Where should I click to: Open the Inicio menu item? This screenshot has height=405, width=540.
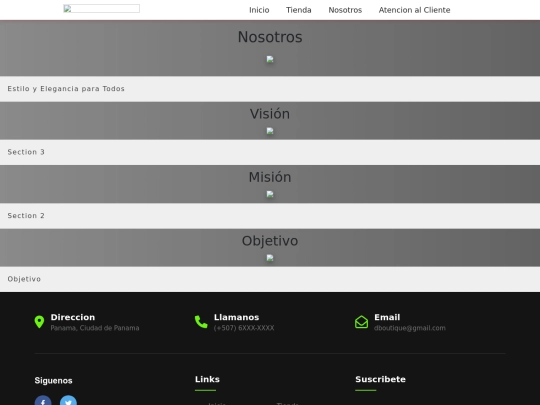[259, 10]
